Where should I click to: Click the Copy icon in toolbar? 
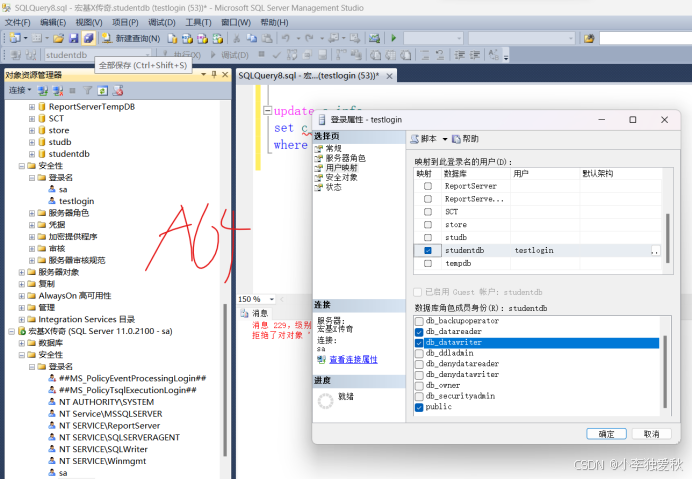252,38
